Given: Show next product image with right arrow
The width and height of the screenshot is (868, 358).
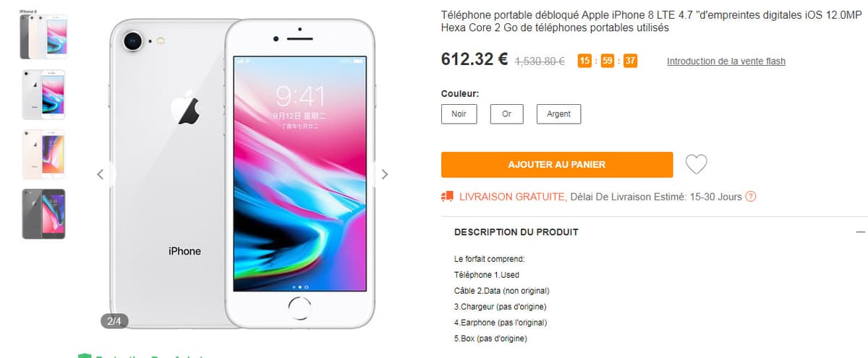Looking at the screenshot, I should (385, 174).
